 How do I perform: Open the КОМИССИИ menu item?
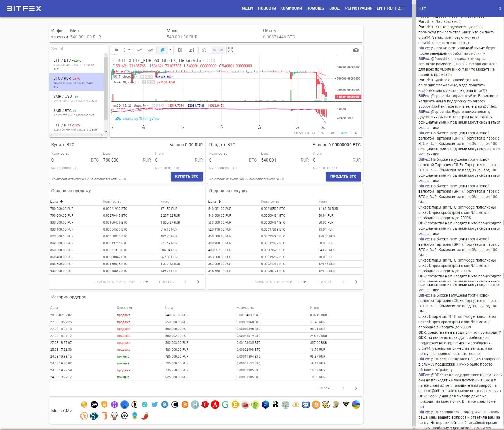point(291,8)
